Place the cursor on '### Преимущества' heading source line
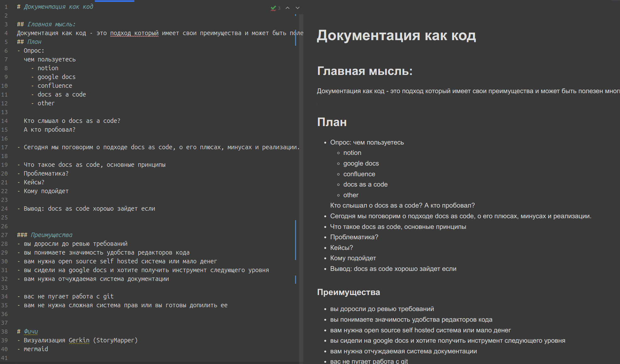 [51, 235]
